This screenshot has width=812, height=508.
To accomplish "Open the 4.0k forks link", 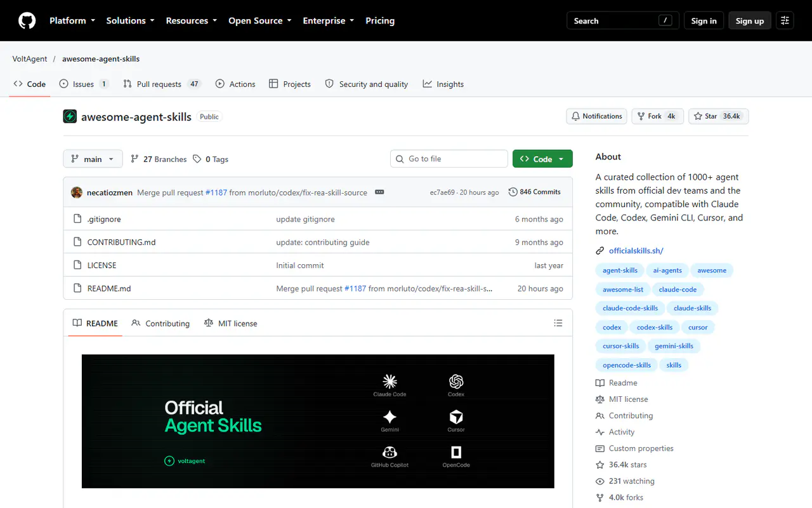I will pyautogui.click(x=619, y=498).
